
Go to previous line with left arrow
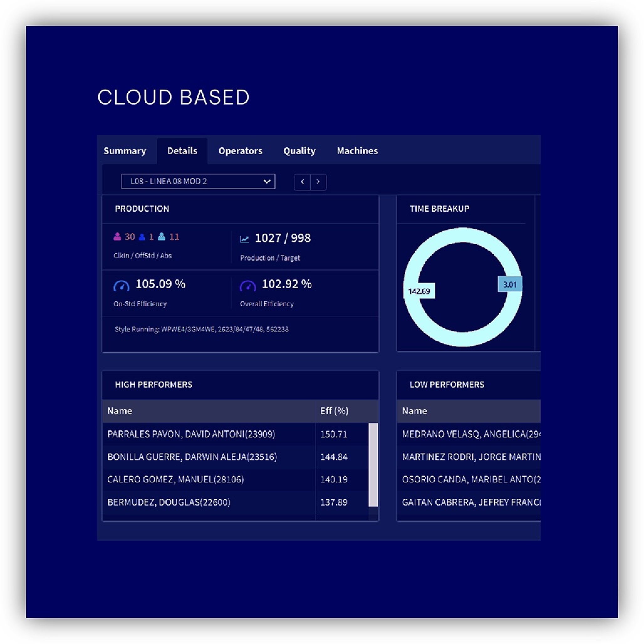pos(302,182)
